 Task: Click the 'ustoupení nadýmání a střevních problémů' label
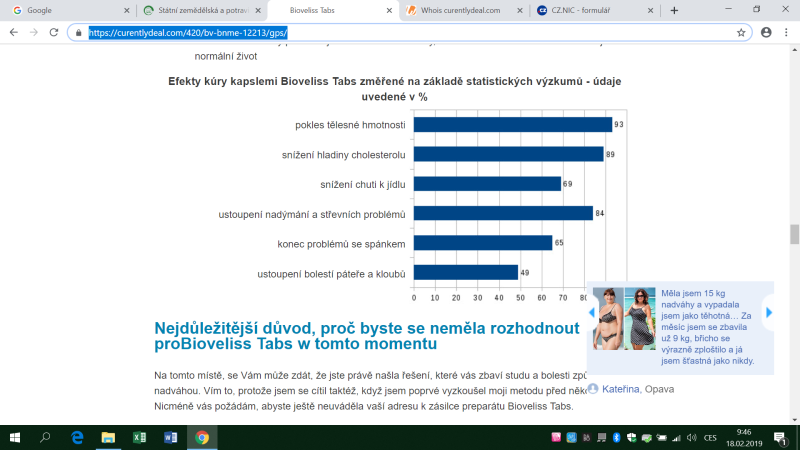coord(312,214)
